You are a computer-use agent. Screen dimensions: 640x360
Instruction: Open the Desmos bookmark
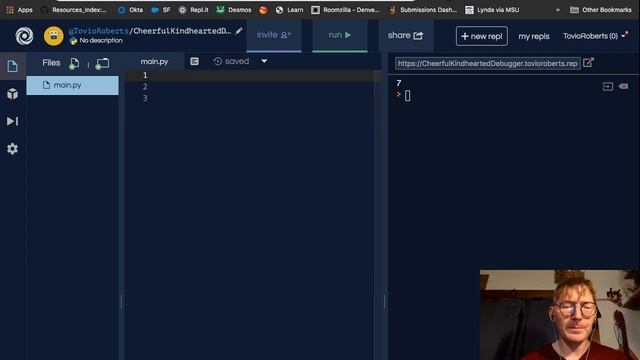234,10
